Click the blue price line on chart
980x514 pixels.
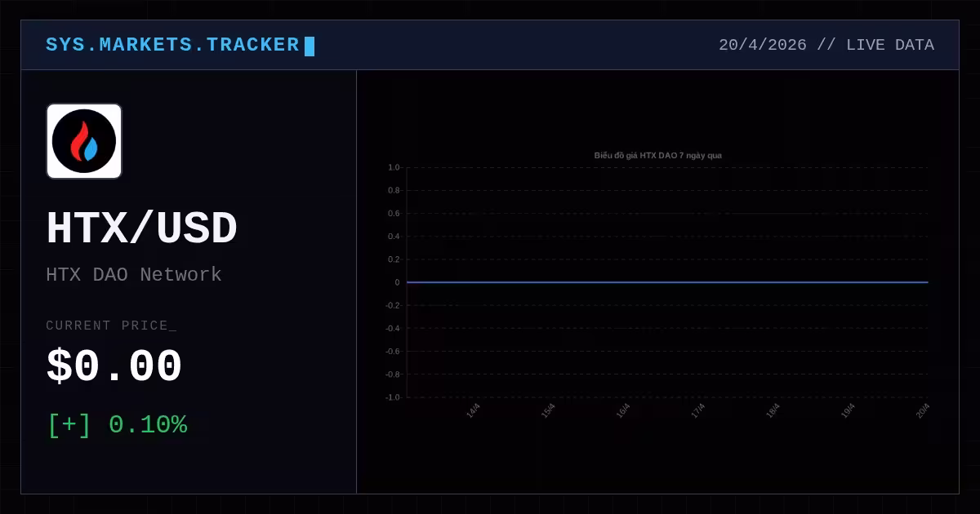coord(667,282)
